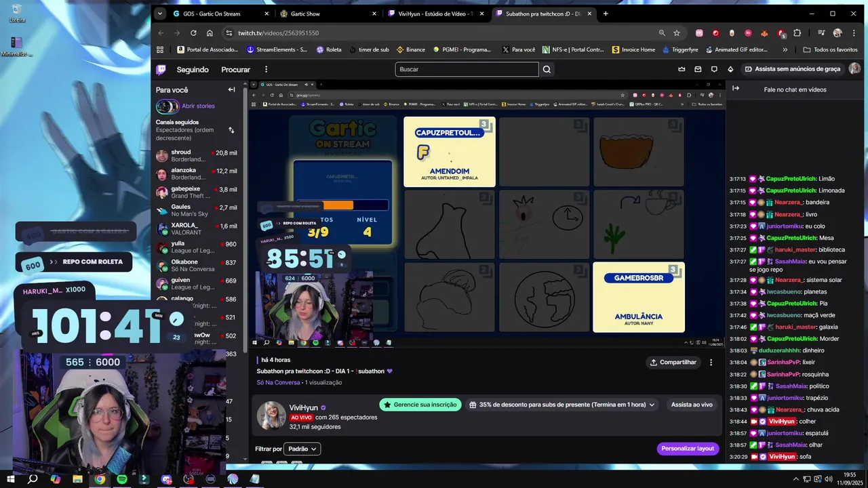Open the Invoice Home bookmark
Image resolution: width=868 pixels, height=488 pixels.
[x=633, y=49]
